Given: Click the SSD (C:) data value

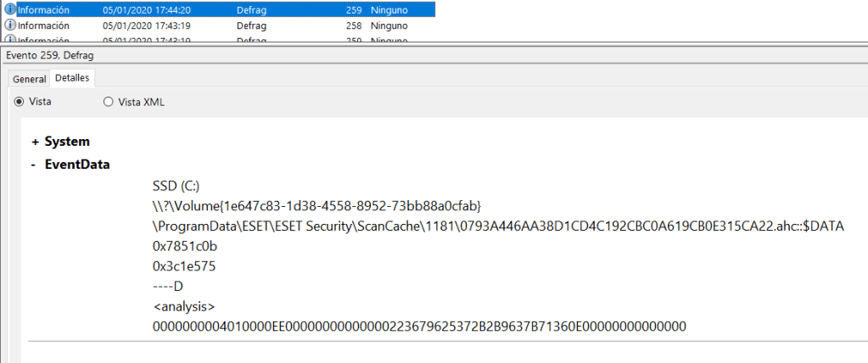Looking at the screenshot, I should (176, 187).
